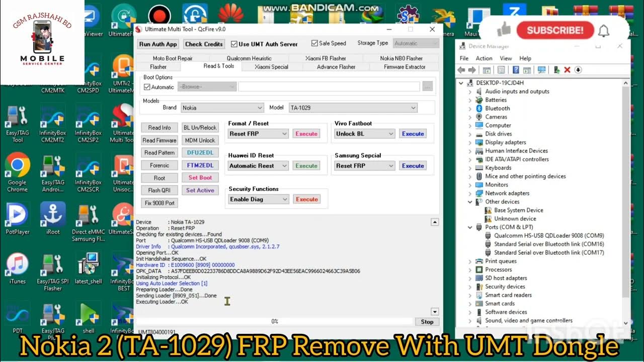
Task: Click the Format / Reset Execute button
Action: [306, 134]
